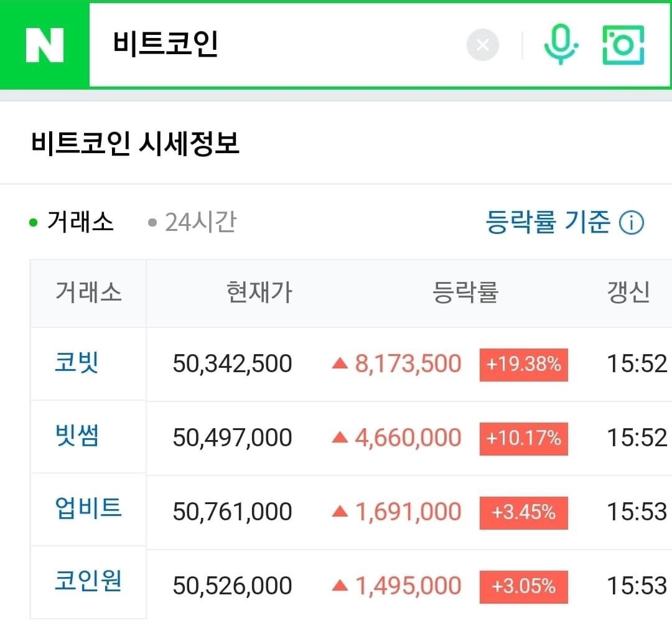Viewport: 672px width, 623px height.
Task: Click the +19.38% change badge for 코빗
Action: pyautogui.click(x=524, y=365)
